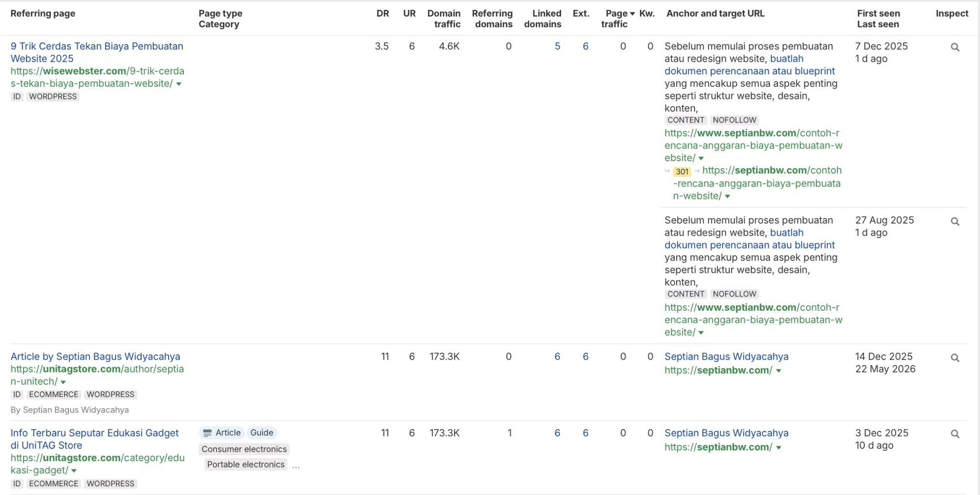Inspect the unitagstore author page backlink

click(955, 358)
